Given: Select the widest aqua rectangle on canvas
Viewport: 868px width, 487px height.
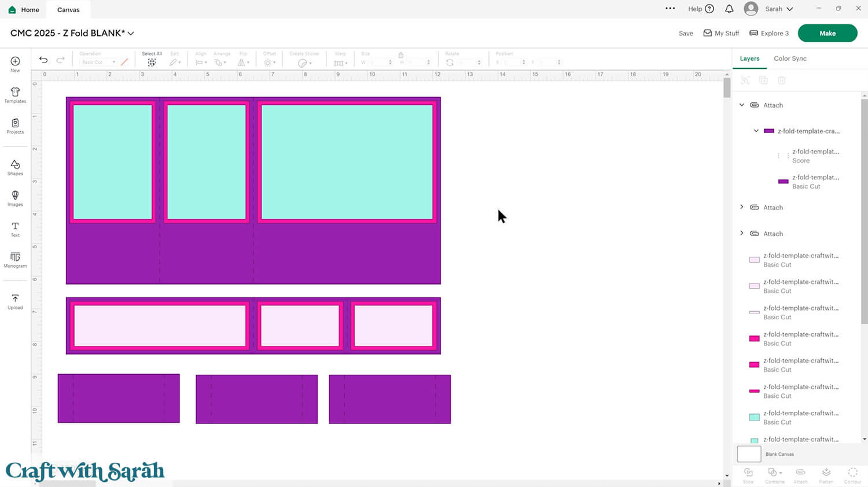Looking at the screenshot, I should pyautogui.click(x=347, y=162).
